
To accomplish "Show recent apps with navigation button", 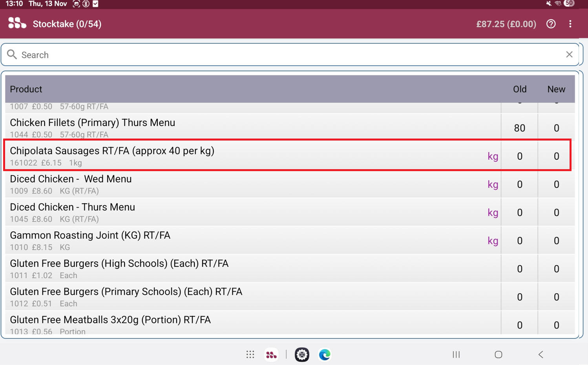I will point(456,355).
